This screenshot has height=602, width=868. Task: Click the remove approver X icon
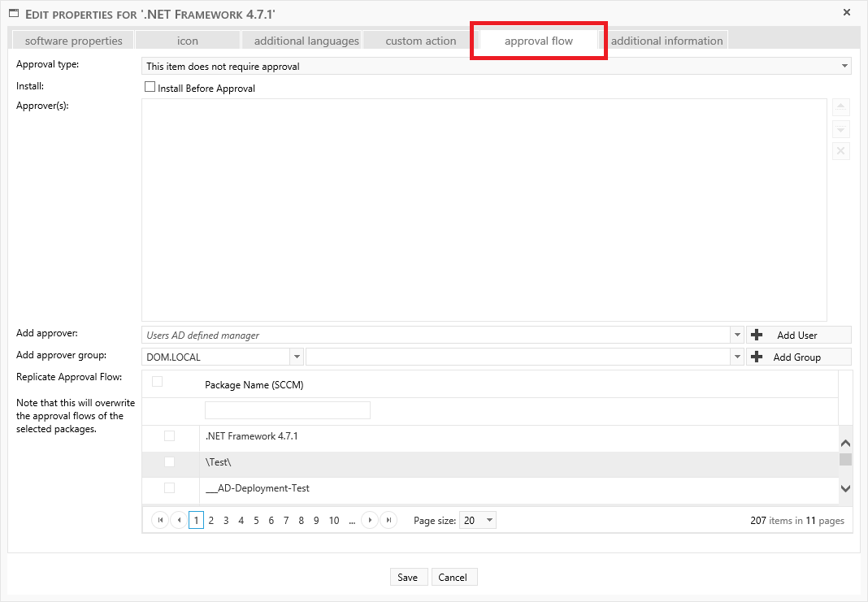(x=841, y=151)
